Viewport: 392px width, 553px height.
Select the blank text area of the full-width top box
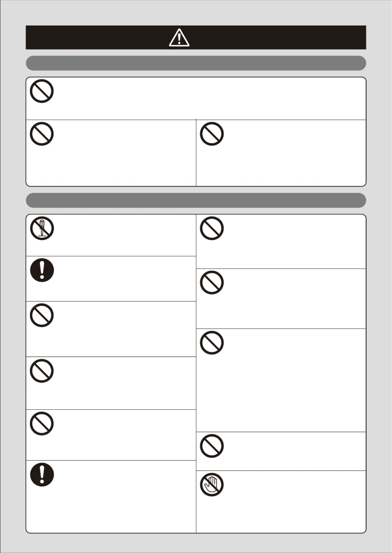click(209, 98)
